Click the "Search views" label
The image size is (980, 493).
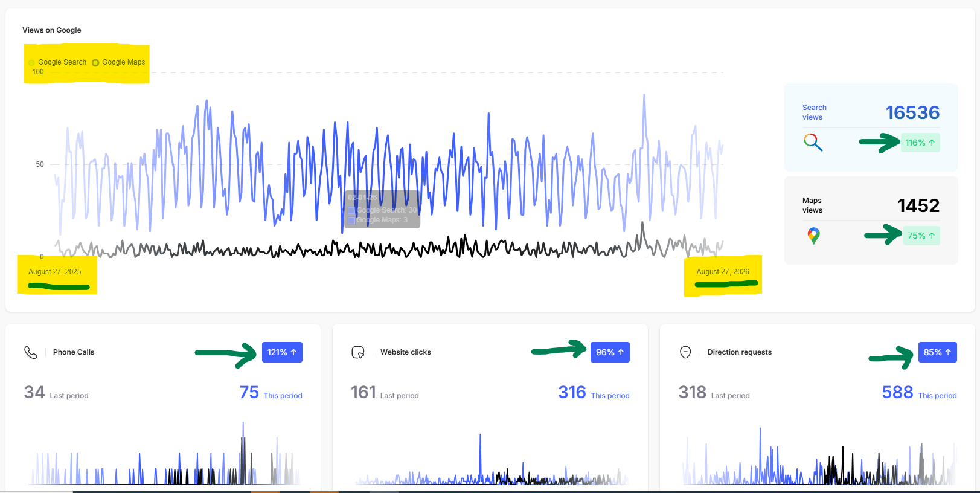point(815,112)
